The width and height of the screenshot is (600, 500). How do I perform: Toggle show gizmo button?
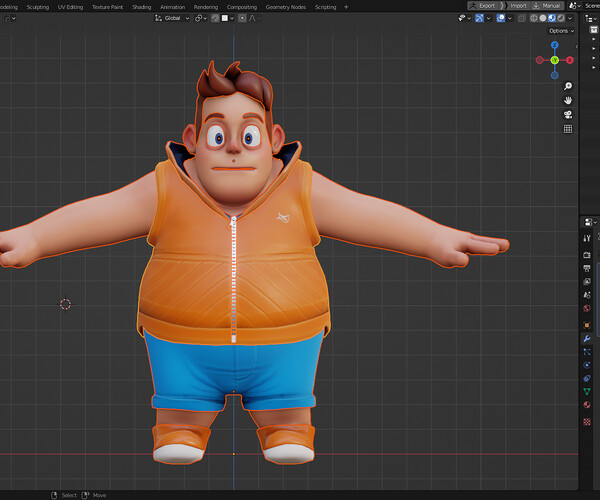click(x=479, y=18)
